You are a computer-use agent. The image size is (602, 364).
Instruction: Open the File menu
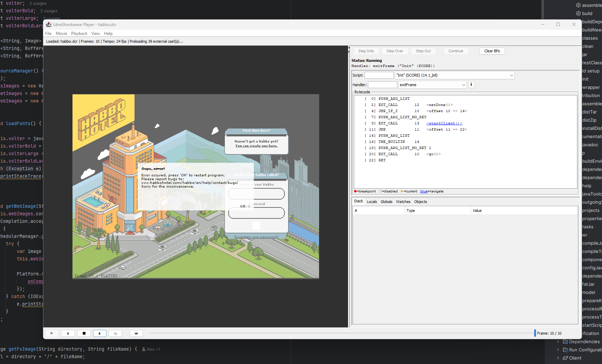pos(48,33)
